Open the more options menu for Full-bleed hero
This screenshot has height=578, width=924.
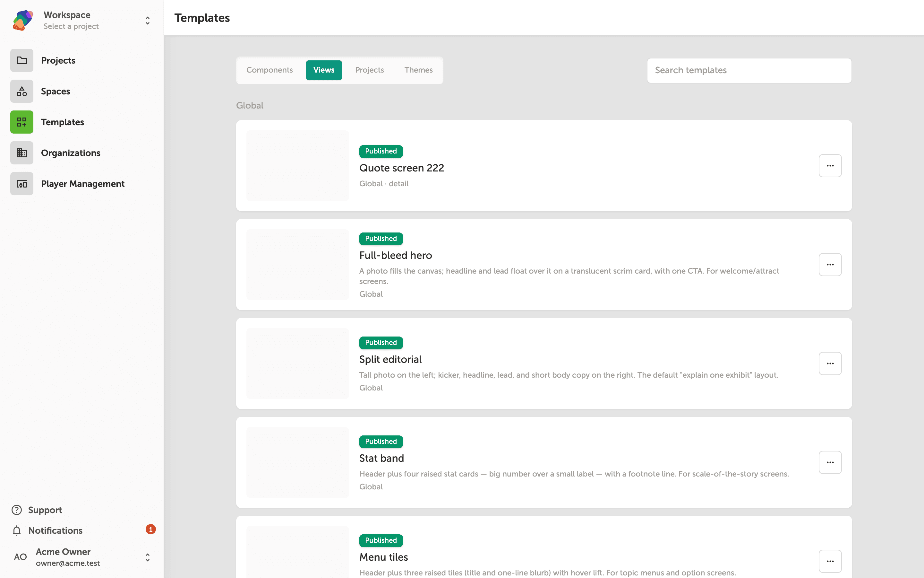(830, 265)
